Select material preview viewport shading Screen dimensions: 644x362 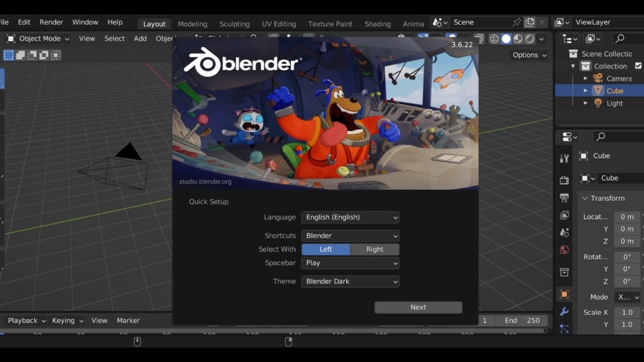(x=518, y=39)
